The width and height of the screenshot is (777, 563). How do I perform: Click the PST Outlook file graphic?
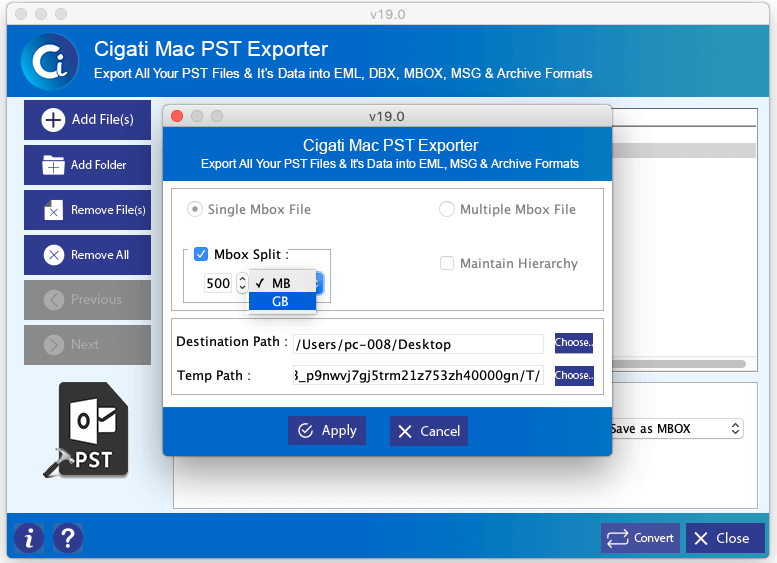86,430
